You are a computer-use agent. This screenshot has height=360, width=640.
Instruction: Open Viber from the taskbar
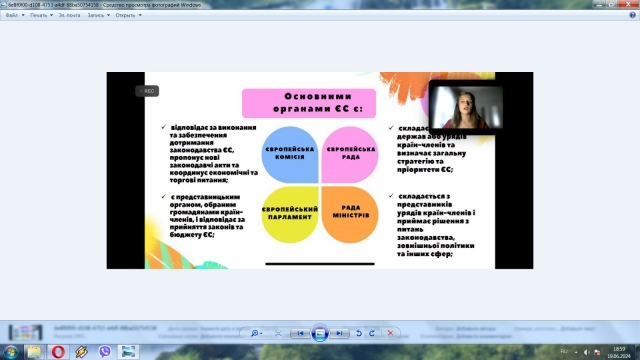coord(104,351)
